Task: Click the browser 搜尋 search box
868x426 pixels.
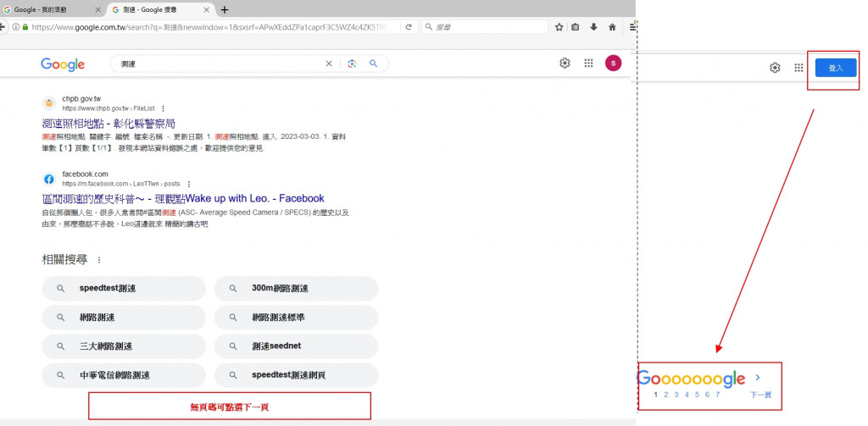Action: click(x=485, y=26)
